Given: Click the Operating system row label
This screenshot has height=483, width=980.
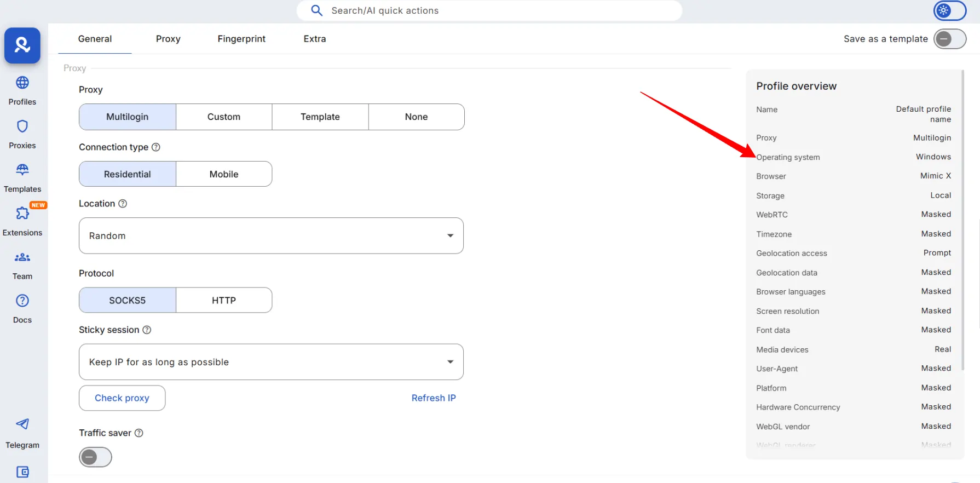Looking at the screenshot, I should point(788,157).
